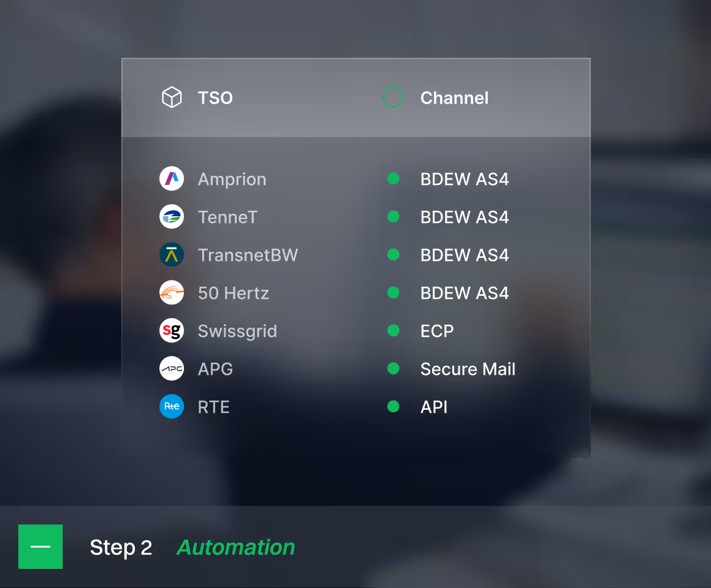Open the Automation link in Step 2
Screen dimensions: 711x588
(235, 547)
